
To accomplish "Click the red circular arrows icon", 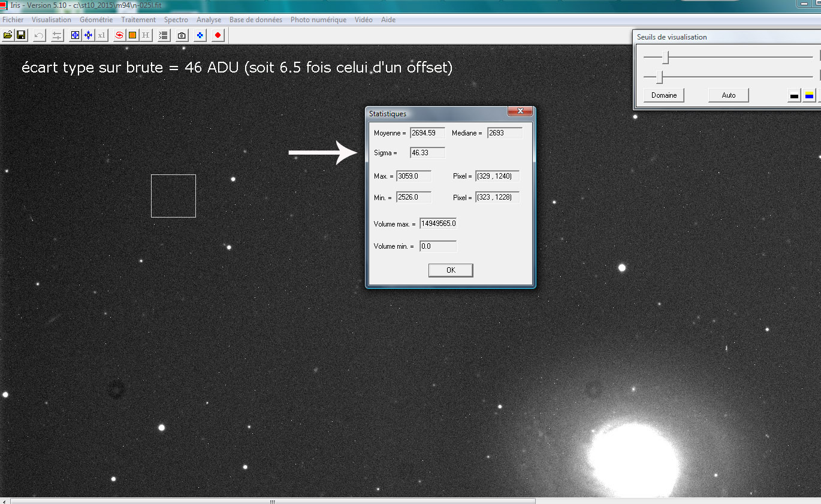I will [x=119, y=35].
